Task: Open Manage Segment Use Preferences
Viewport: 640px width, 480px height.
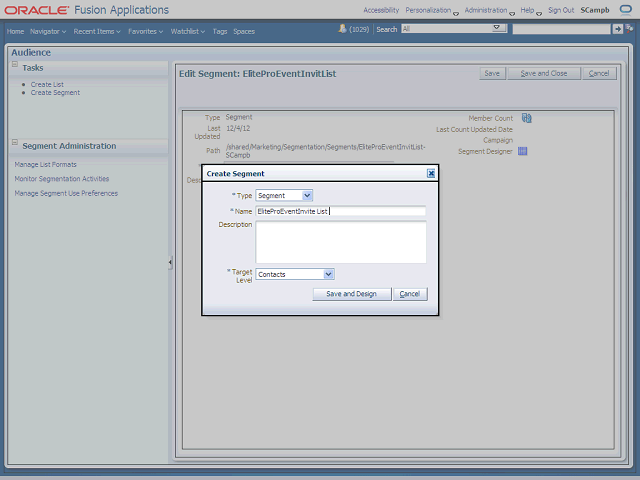Action: coord(66,193)
